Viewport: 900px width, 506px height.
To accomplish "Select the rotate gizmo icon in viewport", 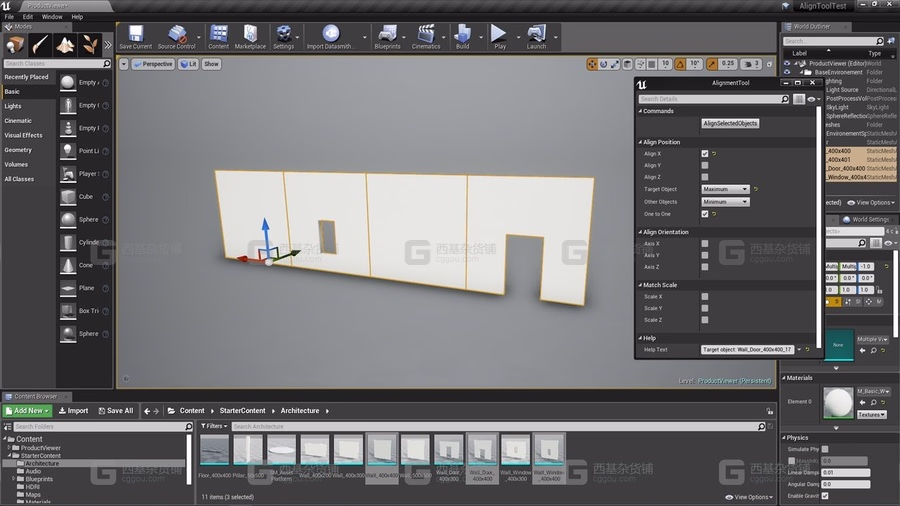I will (x=603, y=64).
